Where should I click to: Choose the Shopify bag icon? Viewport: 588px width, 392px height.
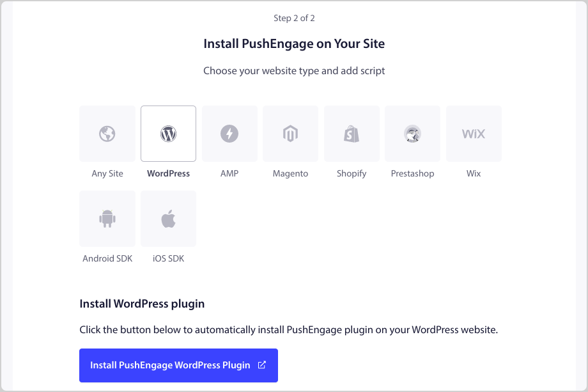(352, 134)
